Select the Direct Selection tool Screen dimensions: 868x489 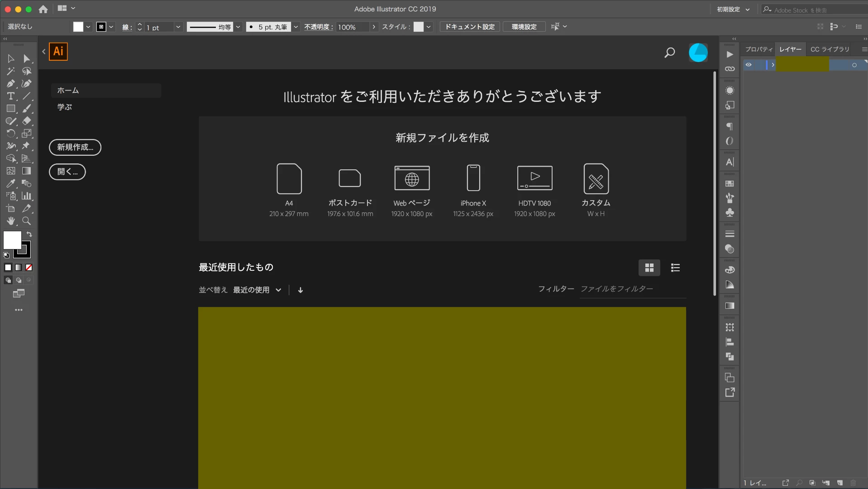27,58
